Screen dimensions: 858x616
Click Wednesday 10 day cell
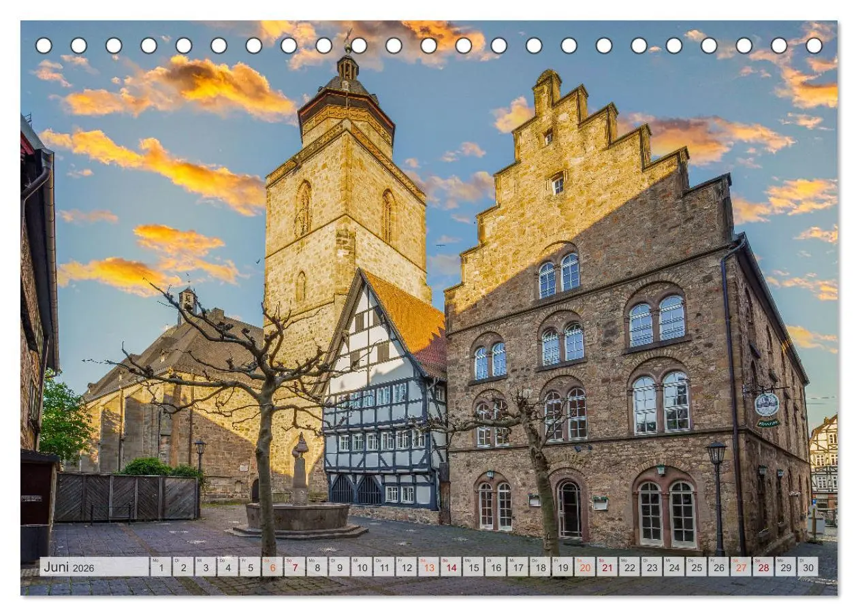pos(362,567)
